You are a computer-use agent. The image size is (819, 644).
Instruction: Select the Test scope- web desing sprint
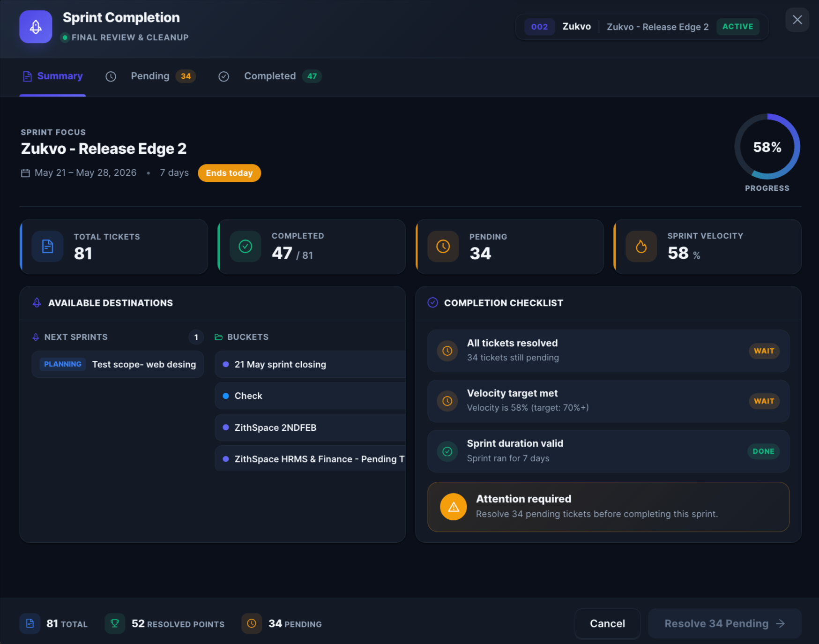118,364
